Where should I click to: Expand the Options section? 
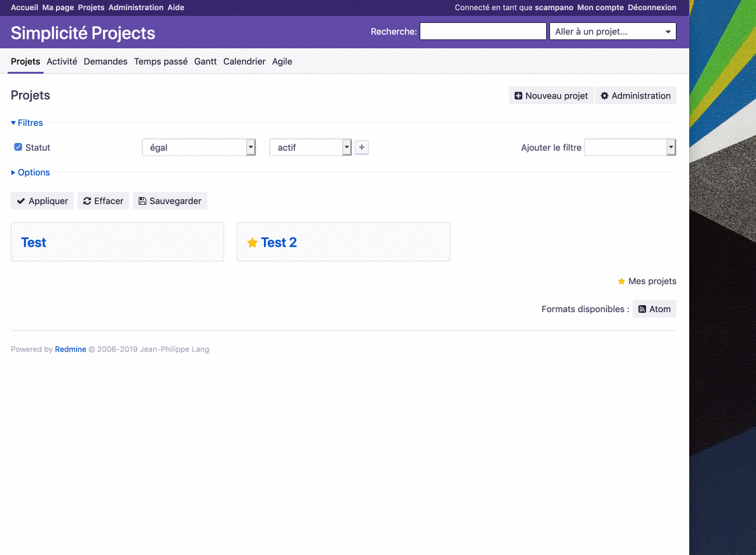tap(30, 172)
